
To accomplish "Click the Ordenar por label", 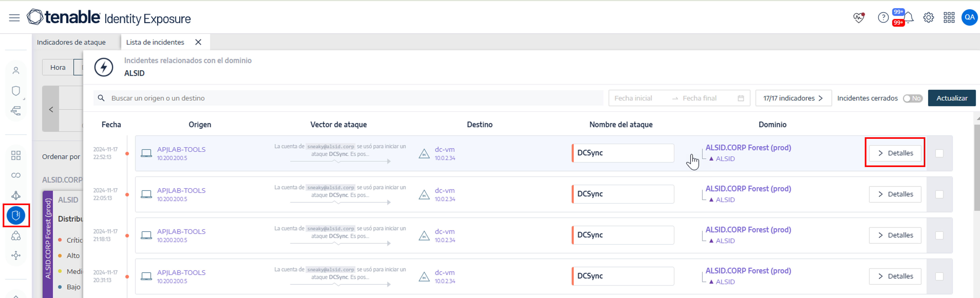I will [61, 157].
